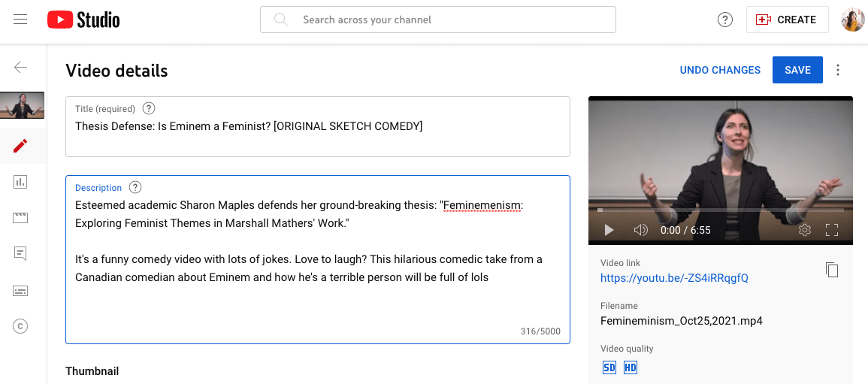The width and height of the screenshot is (868, 384).
Task: Open the account avatar menu
Action: [852, 20]
